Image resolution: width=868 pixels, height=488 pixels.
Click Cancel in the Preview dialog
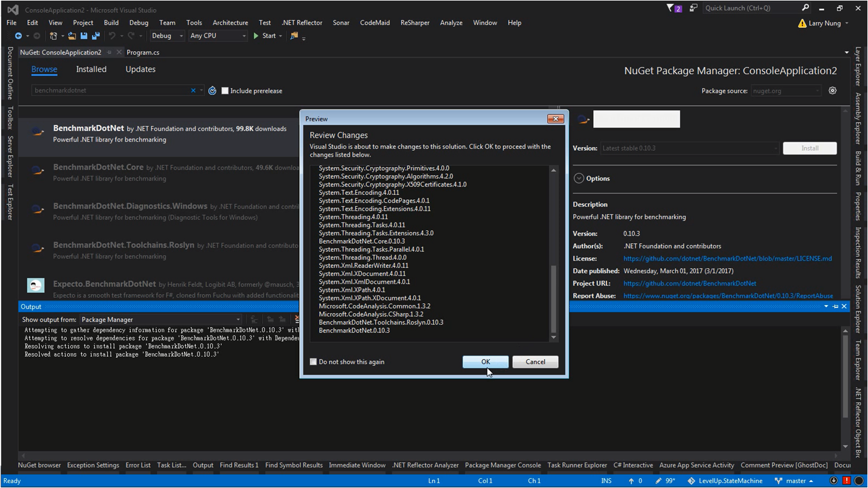(536, 362)
